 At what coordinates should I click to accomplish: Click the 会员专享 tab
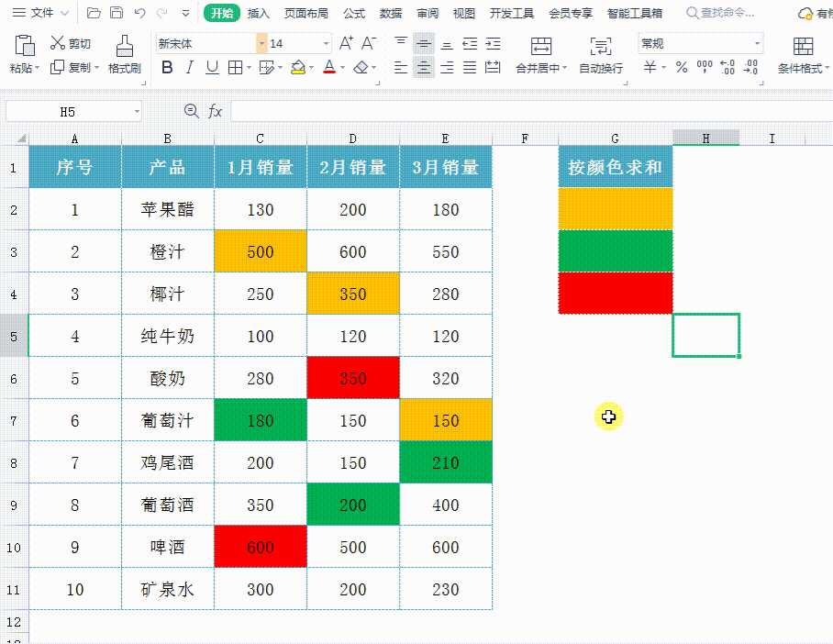click(x=571, y=13)
